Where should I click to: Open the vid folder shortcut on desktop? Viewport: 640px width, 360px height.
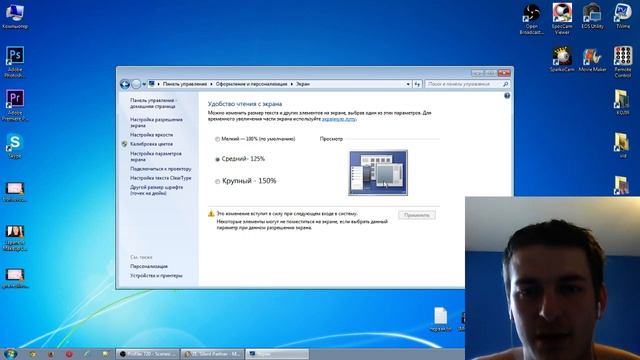click(622, 145)
